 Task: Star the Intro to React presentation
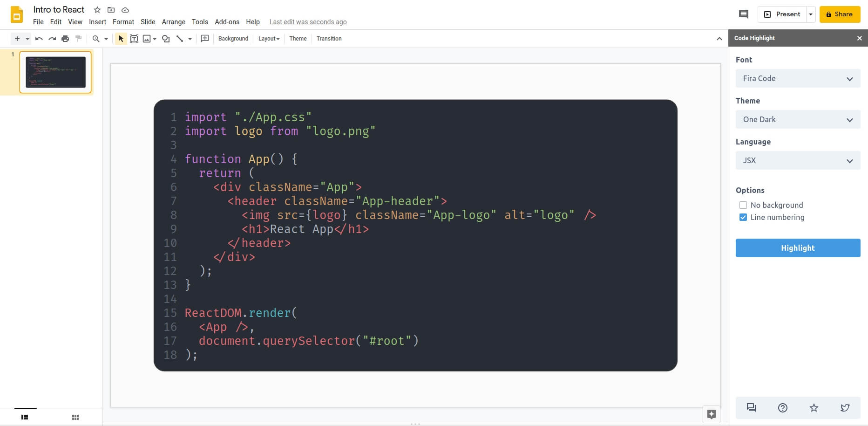point(97,9)
